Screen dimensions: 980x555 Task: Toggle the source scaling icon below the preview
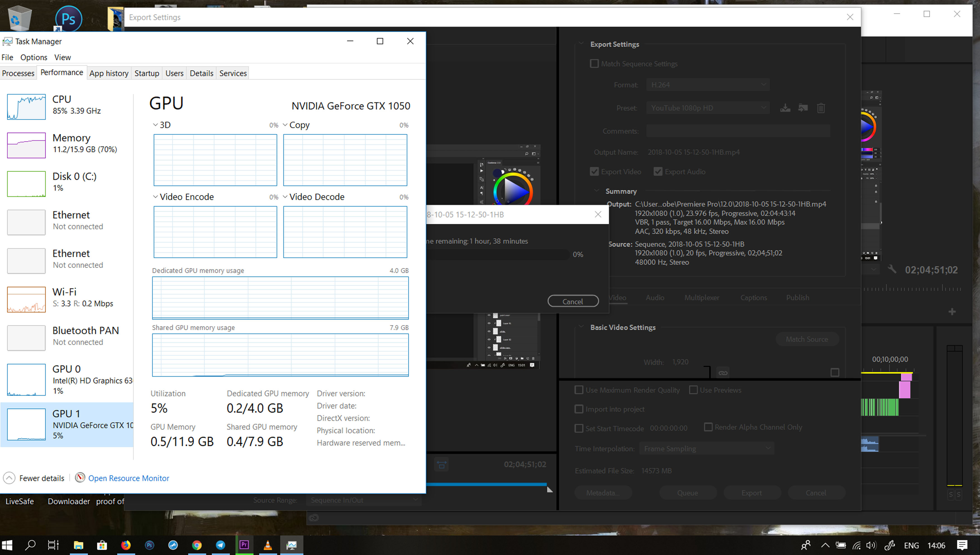[441, 465]
